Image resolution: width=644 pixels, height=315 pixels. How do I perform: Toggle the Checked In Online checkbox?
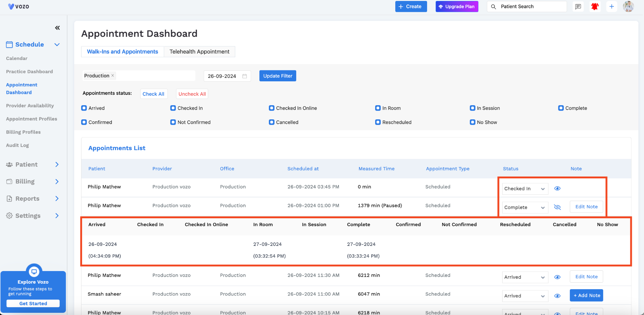pos(272,108)
